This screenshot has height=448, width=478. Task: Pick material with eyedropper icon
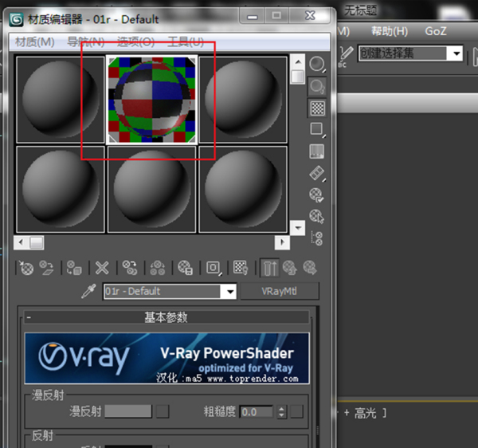point(88,291)
